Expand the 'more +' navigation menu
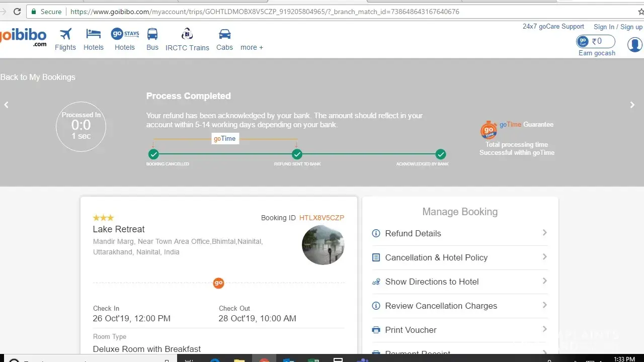Image resolution: width=644 pixels, height=362 pixels. [x=252, y=47]
